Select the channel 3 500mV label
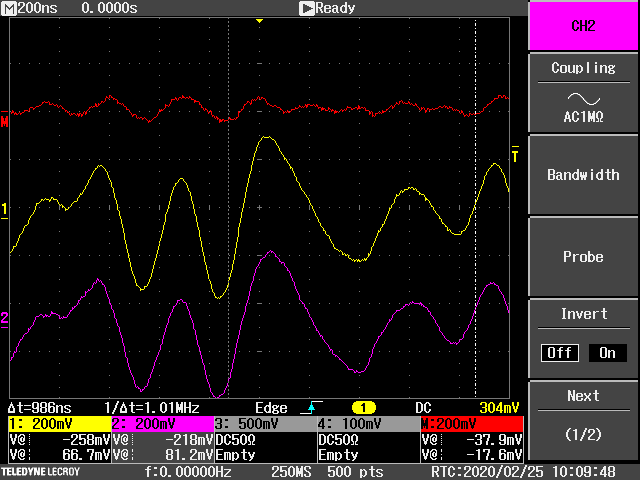 pos(265,424)
